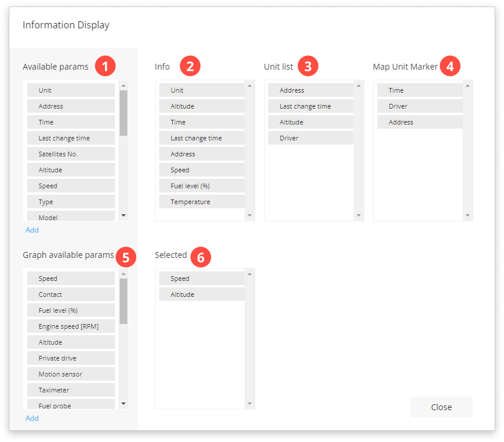
Task: Select Speed in Info list
Action: (x=202, y=170)
